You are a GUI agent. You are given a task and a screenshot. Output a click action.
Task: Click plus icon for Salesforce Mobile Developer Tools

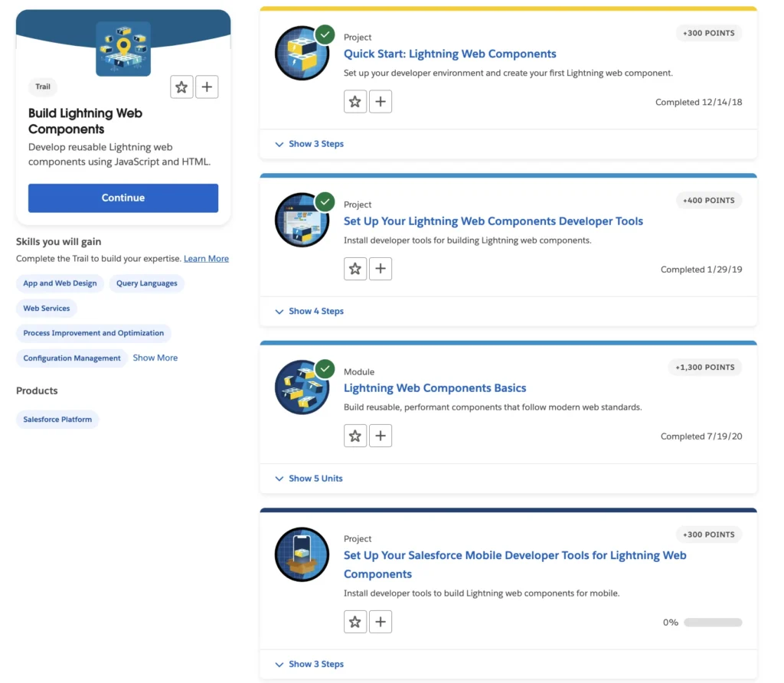(x=381, y=622)
